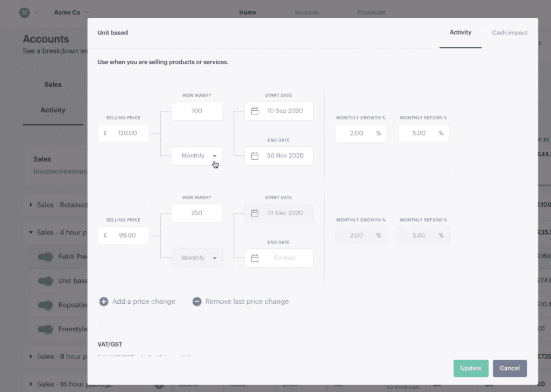Expand the Sales - Retained tree row
Image resolution: width=551 pixels, height=392 pixels.
(x=31, y=205)
